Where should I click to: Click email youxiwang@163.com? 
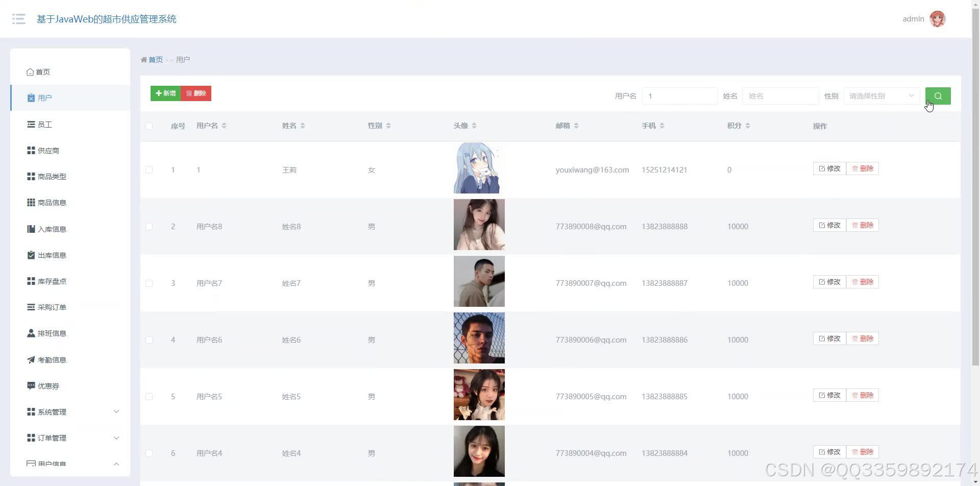tap(592, 170)
